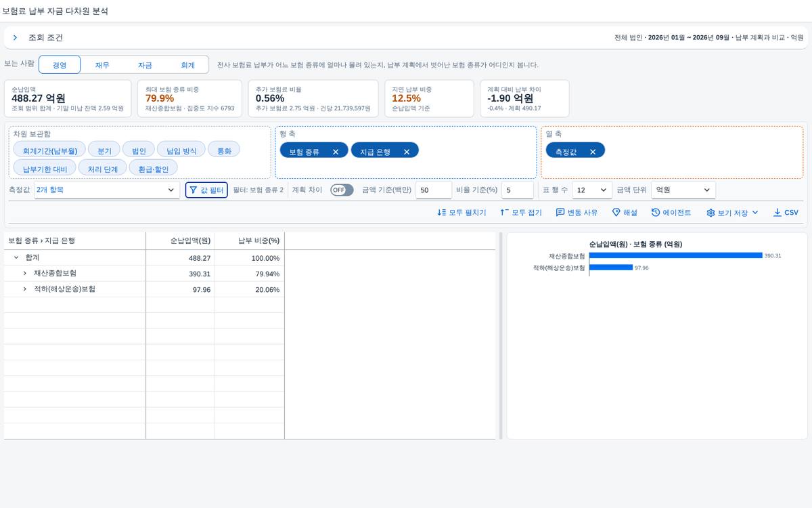The height and width of the screenshot is (508, 812).
Task: Click the 재산종합보험 bar in the chart
Action: click(675, 255)
